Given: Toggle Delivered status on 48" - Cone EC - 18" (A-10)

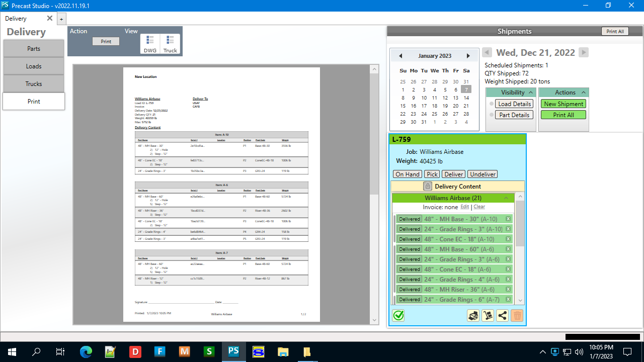Looking at the screenshot, I should tap(410, 239).
